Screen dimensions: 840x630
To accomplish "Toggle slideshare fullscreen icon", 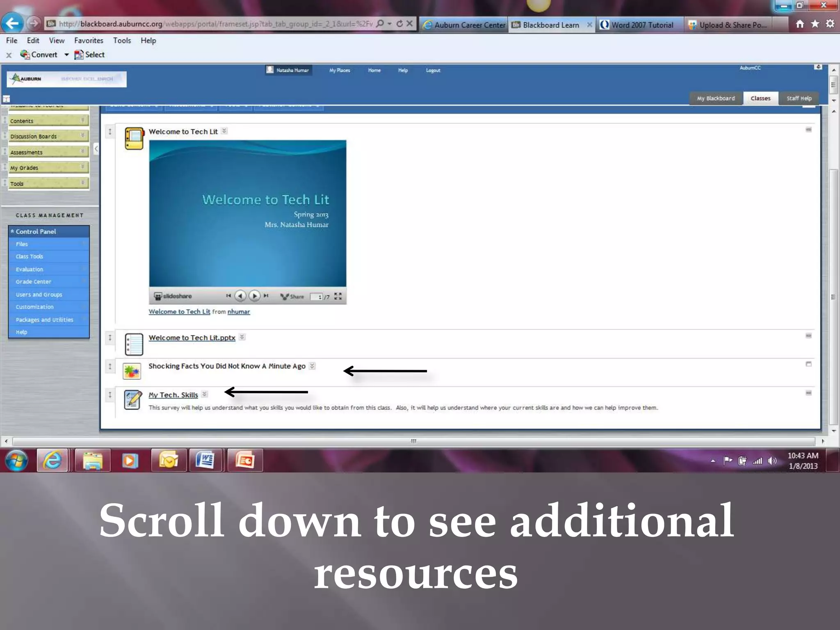I will [x=338, y=296].
